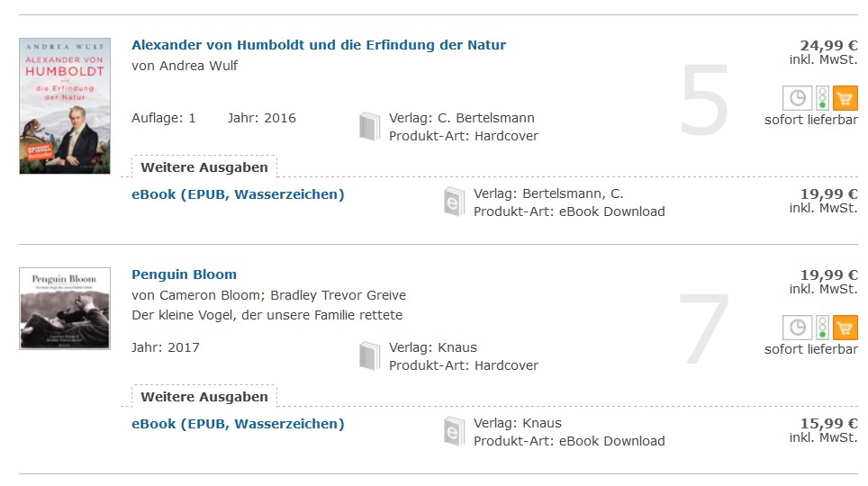Viewport: 868px width, 486px height.
Task: Click the Penguin Bloom eBook price 15,99 €
Action: [828, 423]
